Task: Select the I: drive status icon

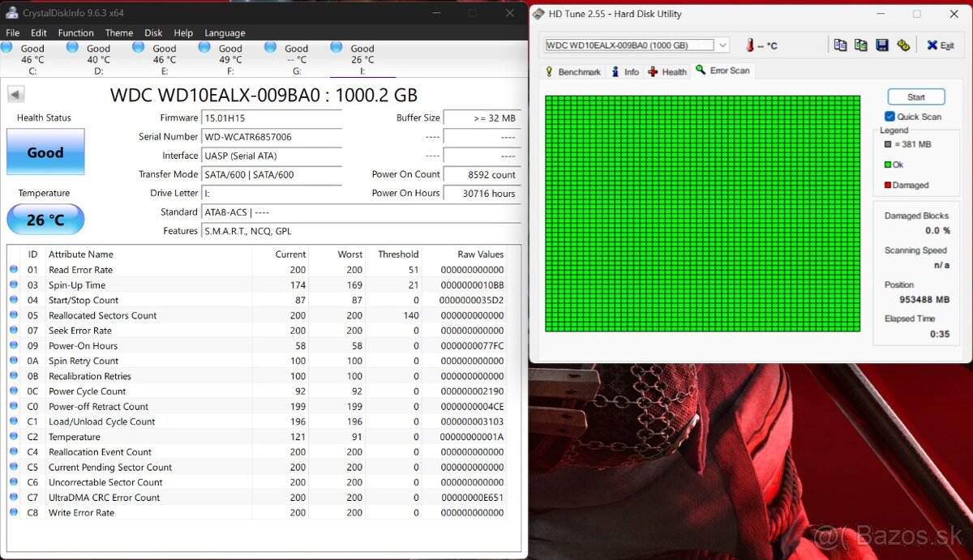Action: (x=336, y=47)
